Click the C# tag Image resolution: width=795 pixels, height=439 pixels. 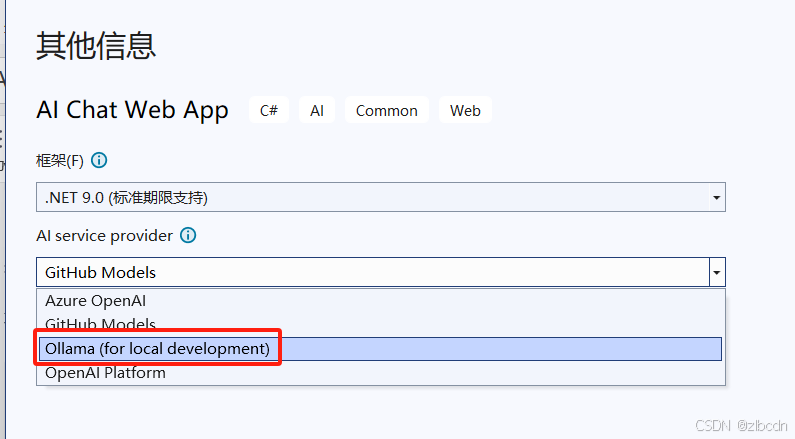point(269,110)
